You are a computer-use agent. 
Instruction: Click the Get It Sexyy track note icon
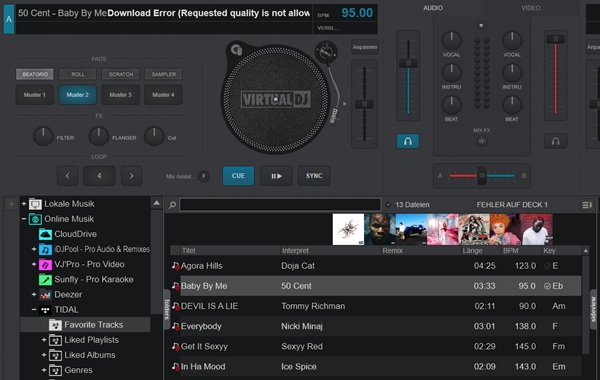click(176, 346)
